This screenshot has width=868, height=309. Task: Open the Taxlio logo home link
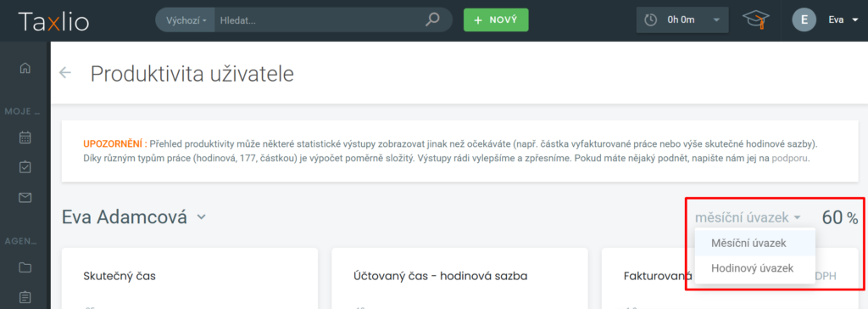coord(53,20)
